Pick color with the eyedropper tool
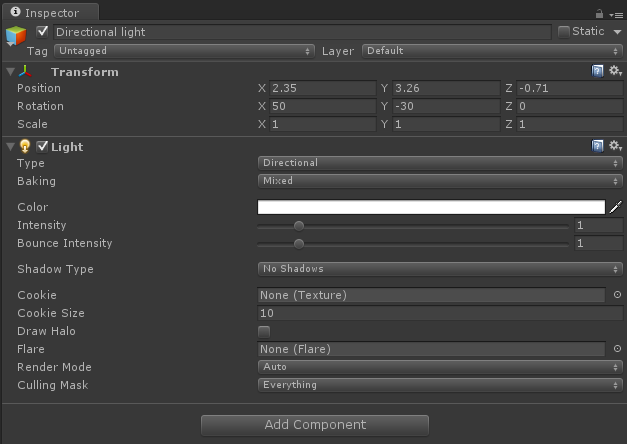627x444 pixels. tap(616, 207)
